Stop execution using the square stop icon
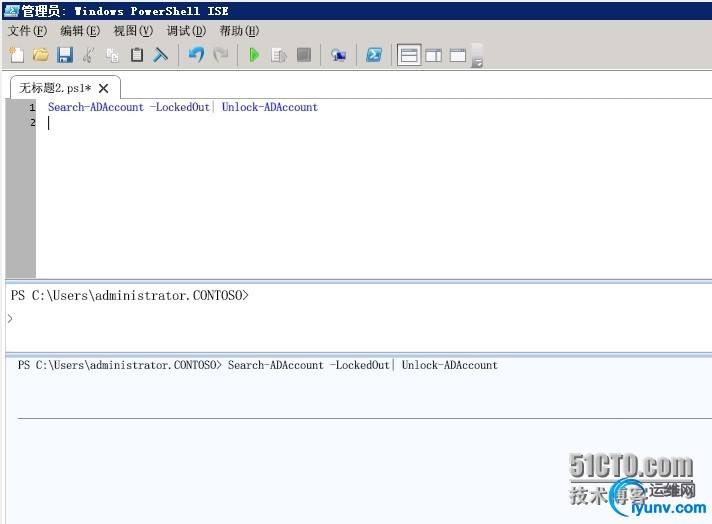 (x=304, y=55)
